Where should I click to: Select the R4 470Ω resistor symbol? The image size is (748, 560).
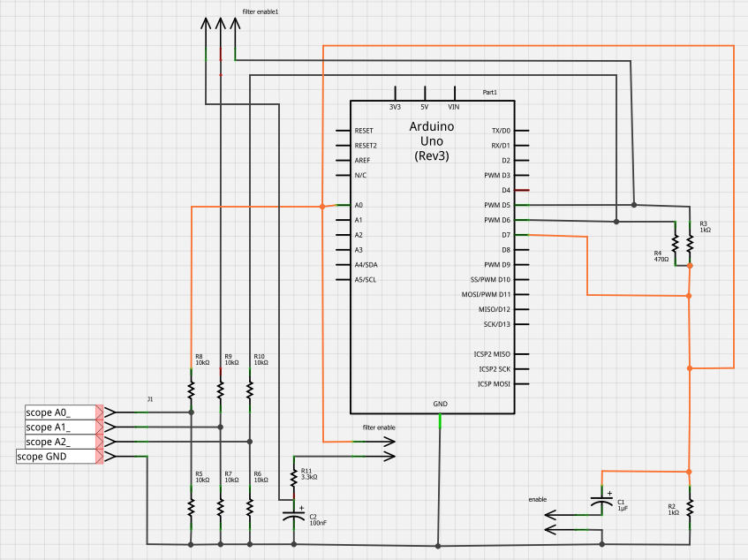pos(676,243)
